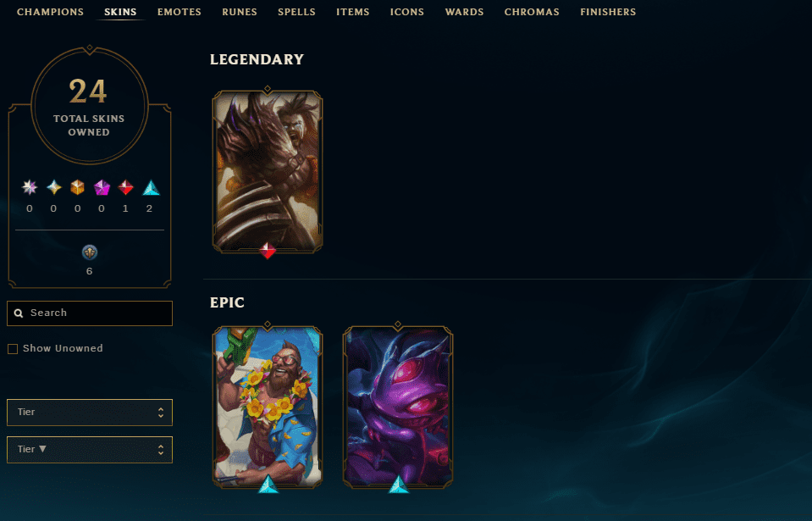
Task: Open the Finishers tab
Action: (608, 12)
